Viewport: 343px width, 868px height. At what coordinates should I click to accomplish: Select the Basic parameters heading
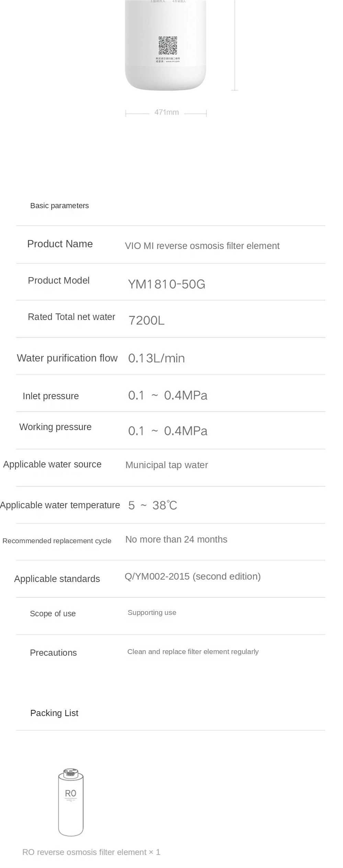click(59, 206)
